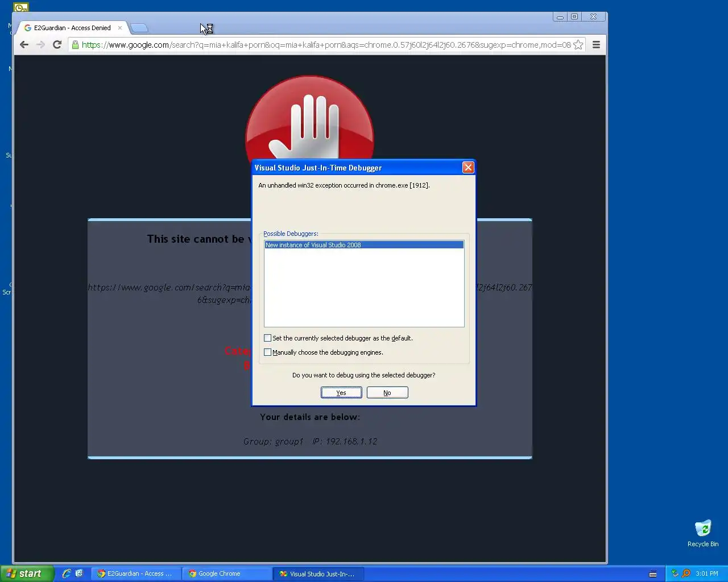Click the 3:01 PM system clock
The width and height of the screenshot is (728, 582).
pyautogui.click(x=707, y=573)
